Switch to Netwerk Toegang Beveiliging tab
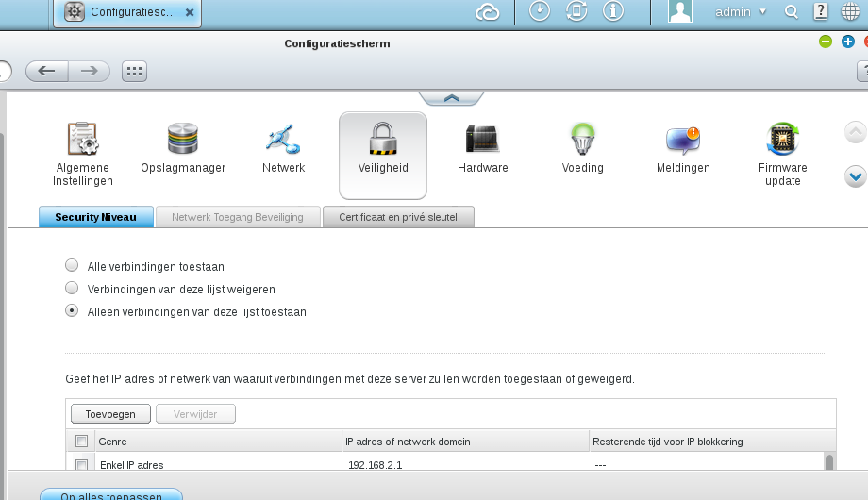 pos(238,217)
